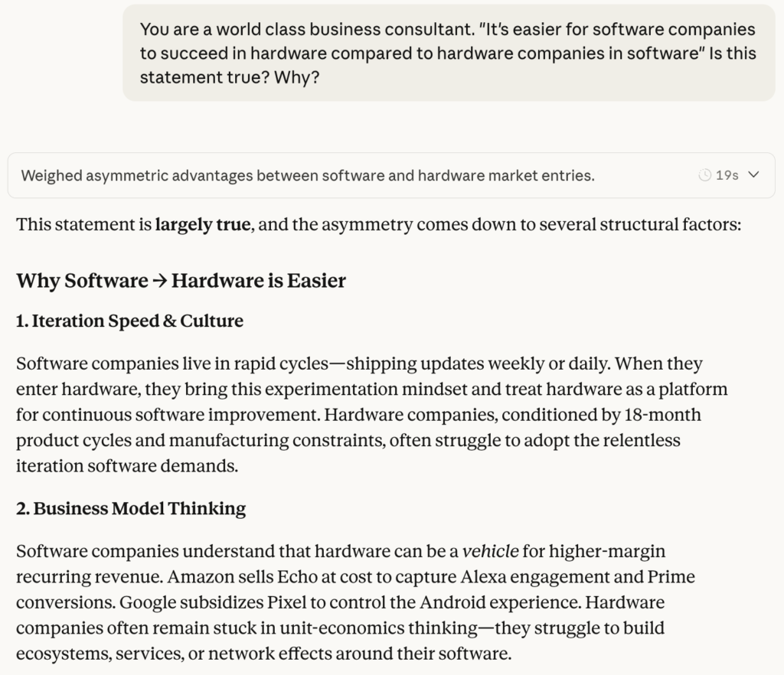Image resolution: width=784 pixels, height=675 pixels.
Task: Click the user prompt message bubble
Action: 448,54
